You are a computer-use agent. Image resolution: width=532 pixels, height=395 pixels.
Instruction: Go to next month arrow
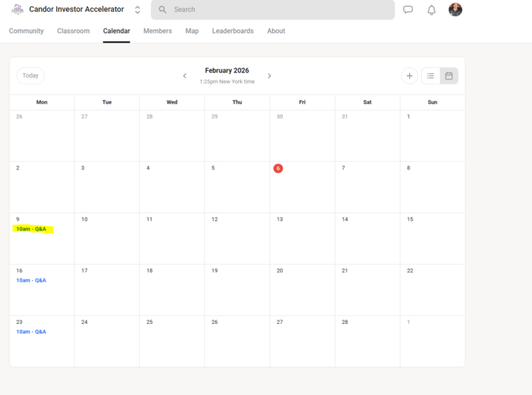click(x=270, y=75)
